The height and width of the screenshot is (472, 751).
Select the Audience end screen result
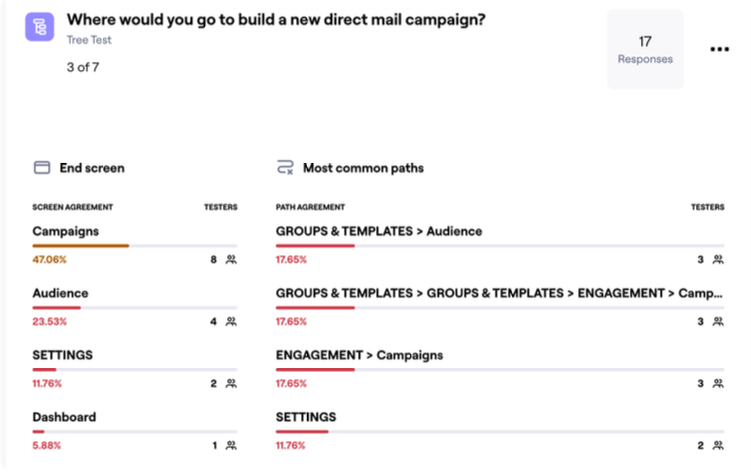tap(60, 293)
